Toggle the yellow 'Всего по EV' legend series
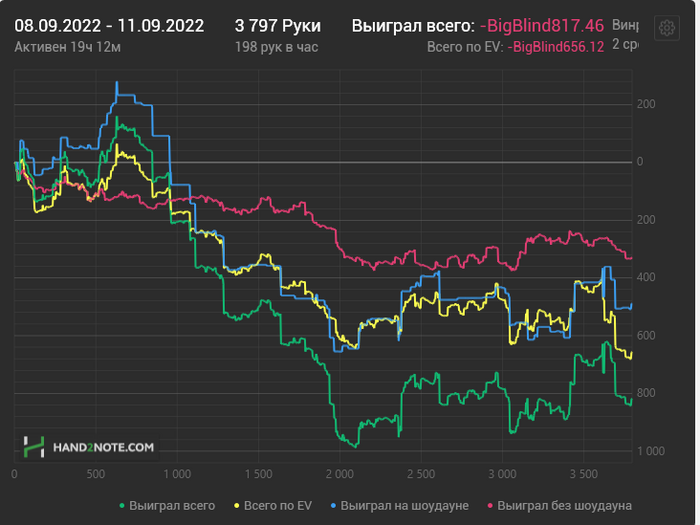 tap(273, 506)
